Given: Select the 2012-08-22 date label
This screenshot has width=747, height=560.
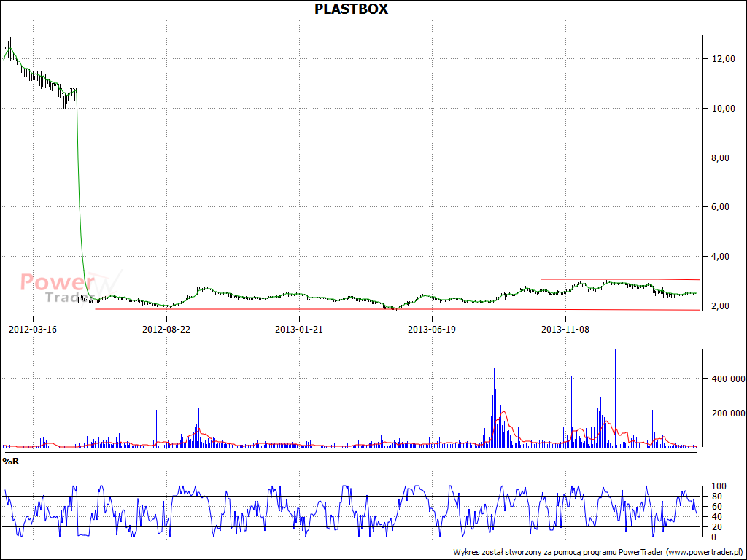Looking at the screenshot, I should coord(166,330).
